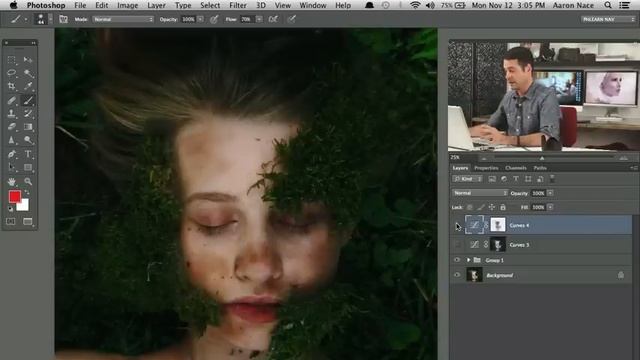Image resolution: width=640 pixels, height=360 pixels.
Task: Change screen mode button in toolbox
Action: 28,221
